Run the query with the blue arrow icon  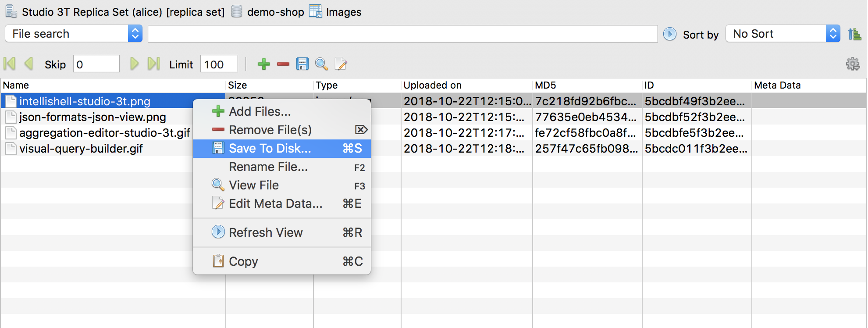669,33
